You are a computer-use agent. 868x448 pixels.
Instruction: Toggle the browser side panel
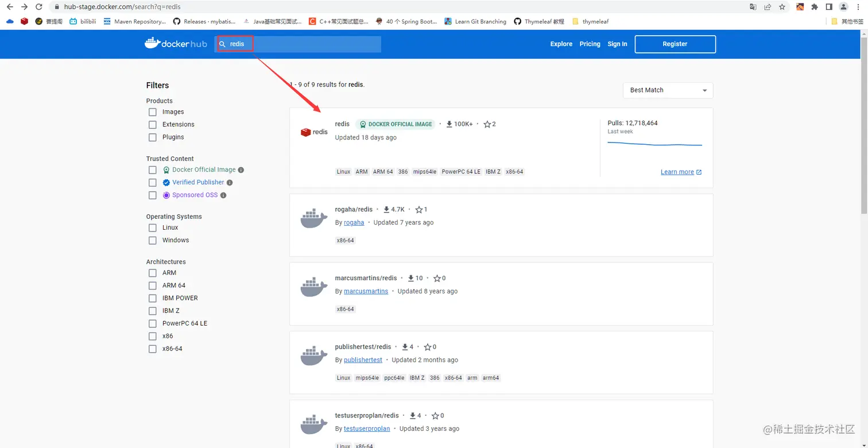(829, 7)
